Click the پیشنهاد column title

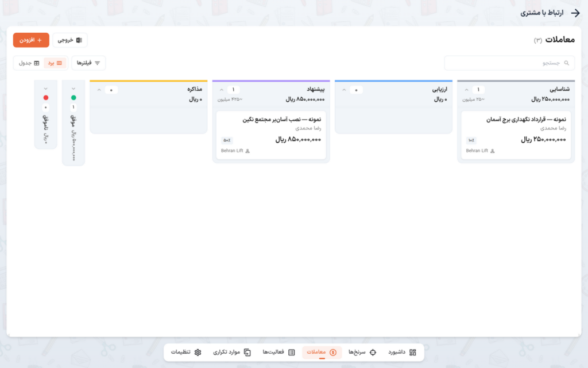coord(316,89)
